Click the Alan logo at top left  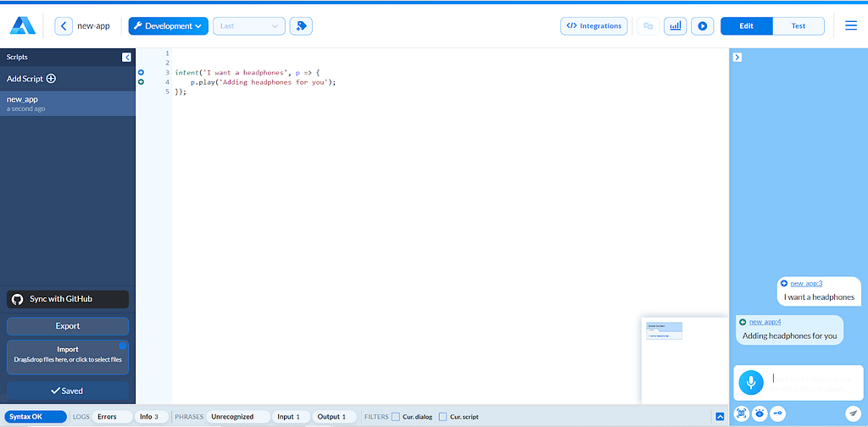click(x=22, y=26)
